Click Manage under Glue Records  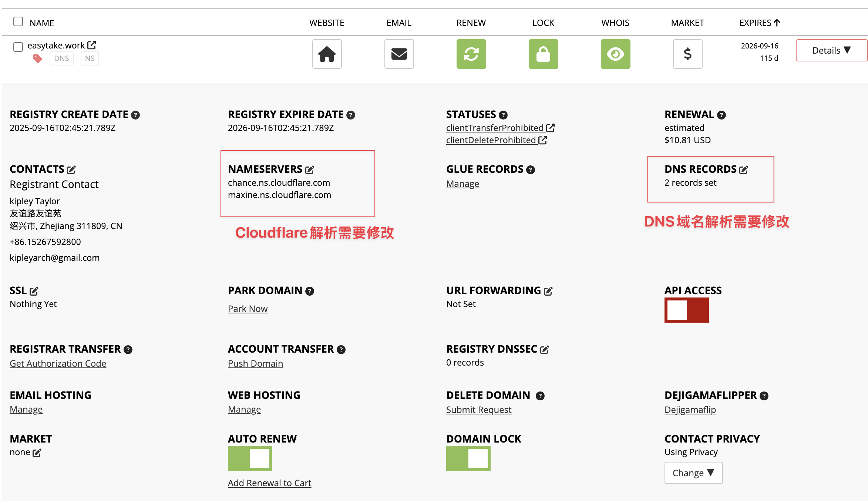(x=462, y=184)
